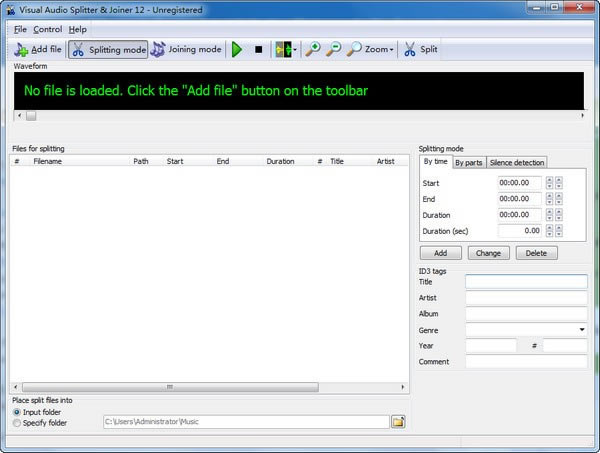Click the Duration (sec) value field
Viewport: 600px width, 453px height.
(x=519, y=231)
